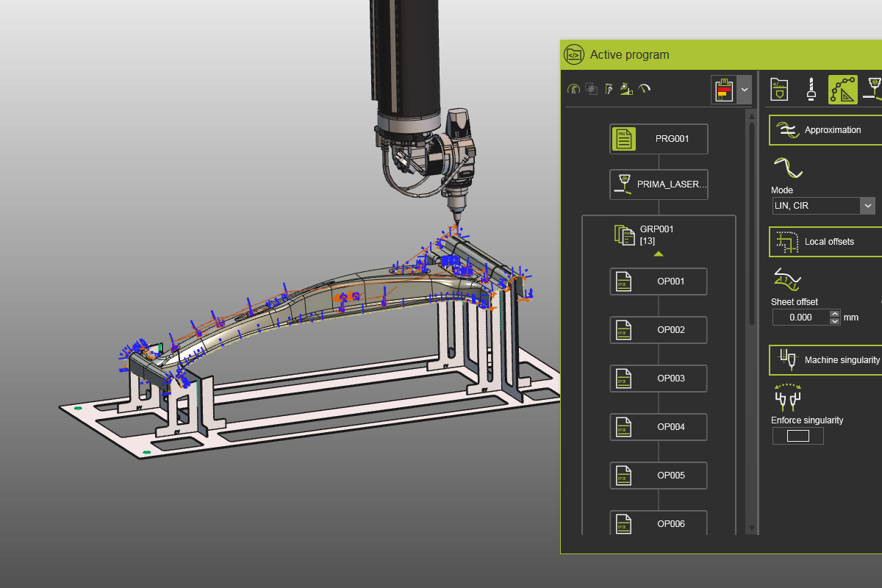Select the ramp/incline tool icon
Screen dimensions: 882x588
pyautogui.click(x=625, y=88)
